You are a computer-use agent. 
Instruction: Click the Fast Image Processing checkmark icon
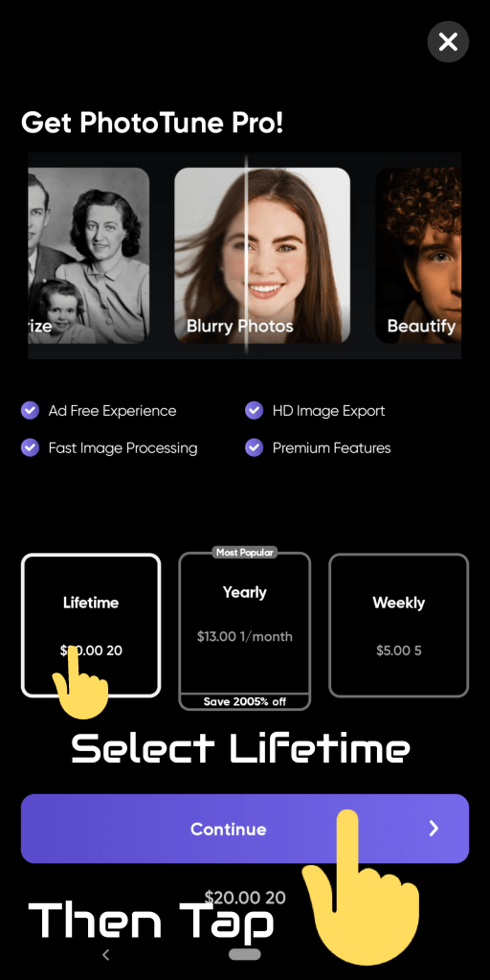[30, 447]
